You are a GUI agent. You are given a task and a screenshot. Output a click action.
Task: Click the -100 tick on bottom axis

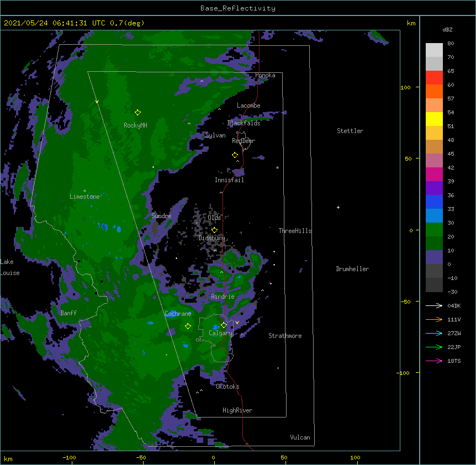click(x=69, y=457)
